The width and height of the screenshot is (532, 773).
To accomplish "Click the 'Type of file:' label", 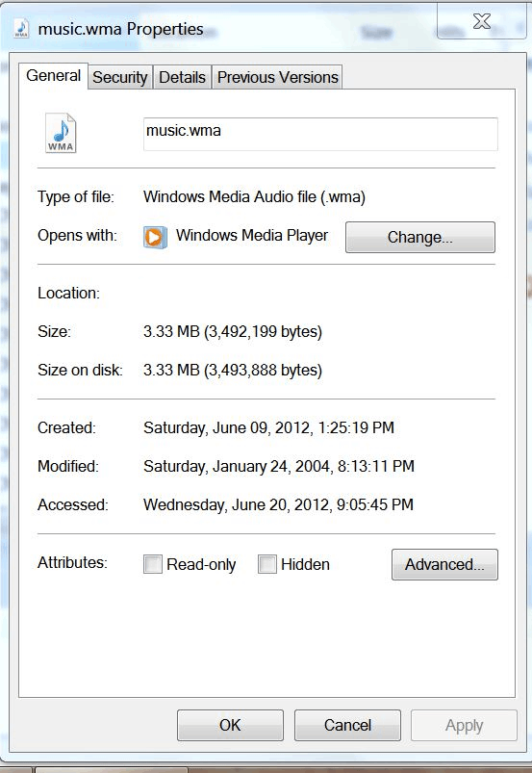I will pos(76,196).
